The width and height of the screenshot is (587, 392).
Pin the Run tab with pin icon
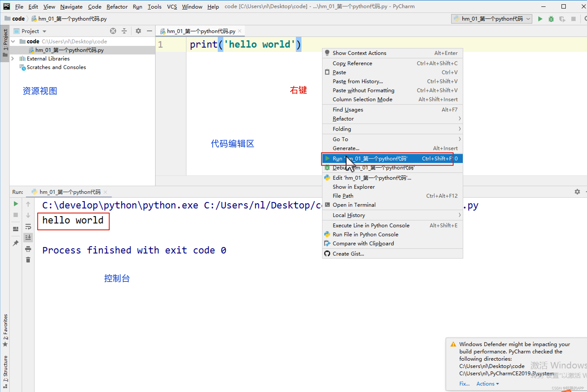[x=15, y=243]
